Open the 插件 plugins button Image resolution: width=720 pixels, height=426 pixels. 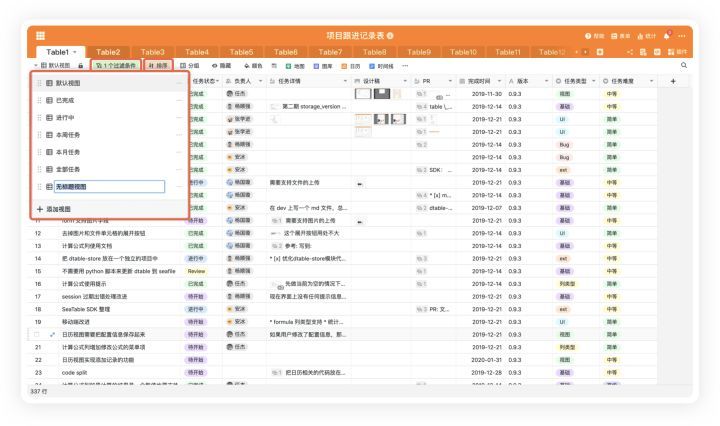[x=677, y=52]
